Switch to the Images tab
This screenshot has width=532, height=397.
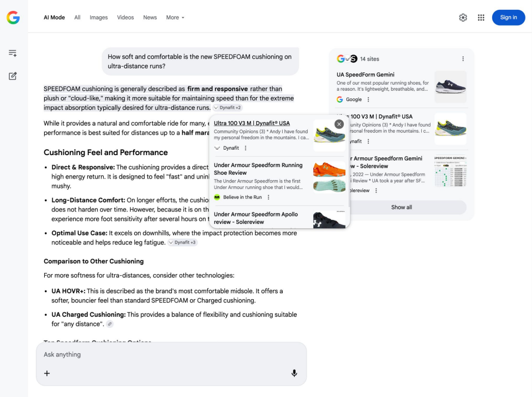coord(99,17)
